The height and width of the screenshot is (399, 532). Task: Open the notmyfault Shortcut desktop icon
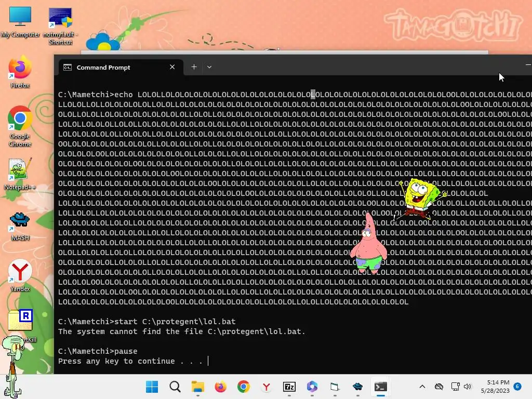tap(60, 26)
